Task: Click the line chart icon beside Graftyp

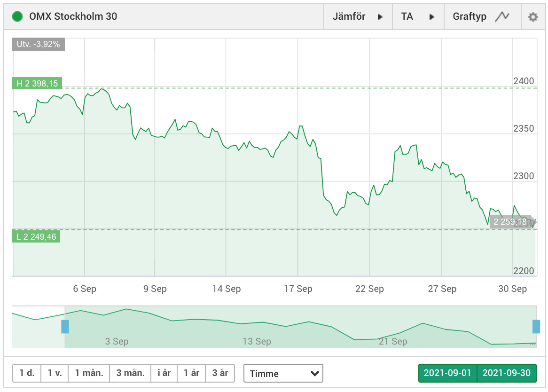Action: [502, 16]
